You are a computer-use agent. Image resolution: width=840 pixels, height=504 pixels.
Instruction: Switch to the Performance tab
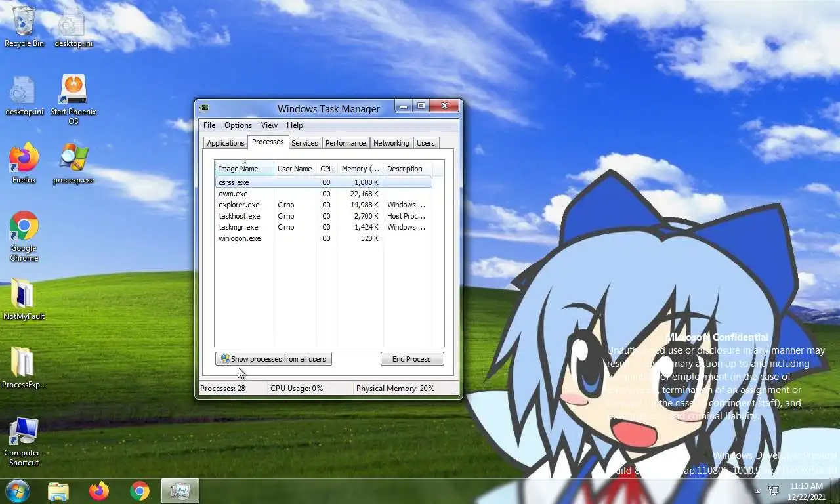346,143
